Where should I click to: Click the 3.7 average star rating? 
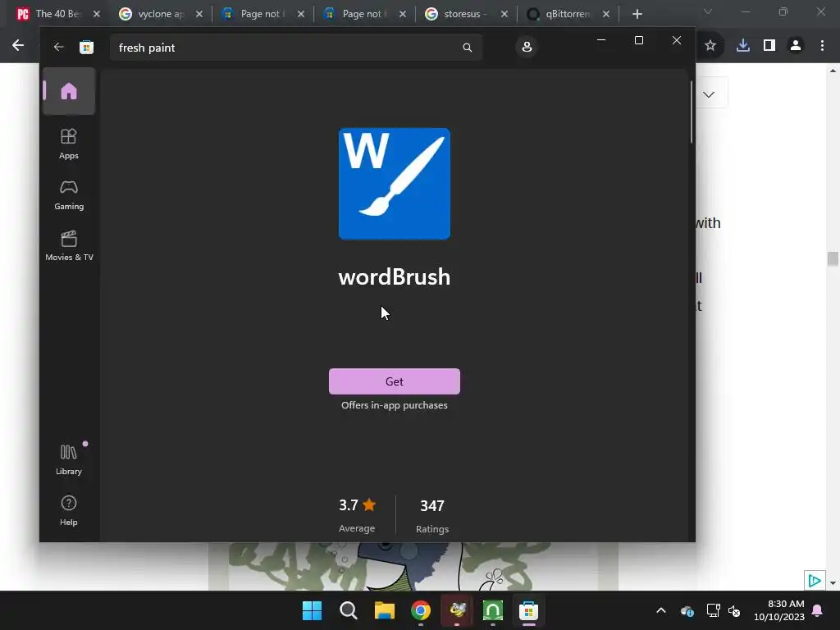(357, 505)
